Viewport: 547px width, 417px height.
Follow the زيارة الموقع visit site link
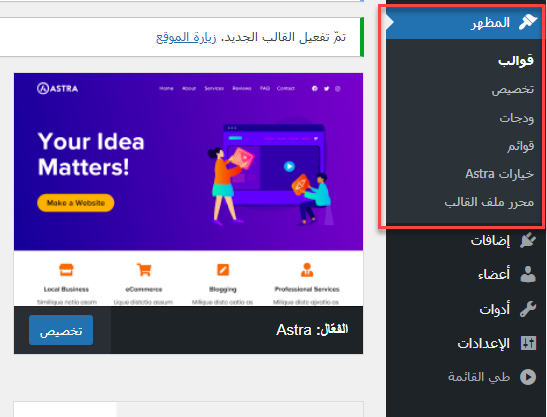(x=186, y=37)
